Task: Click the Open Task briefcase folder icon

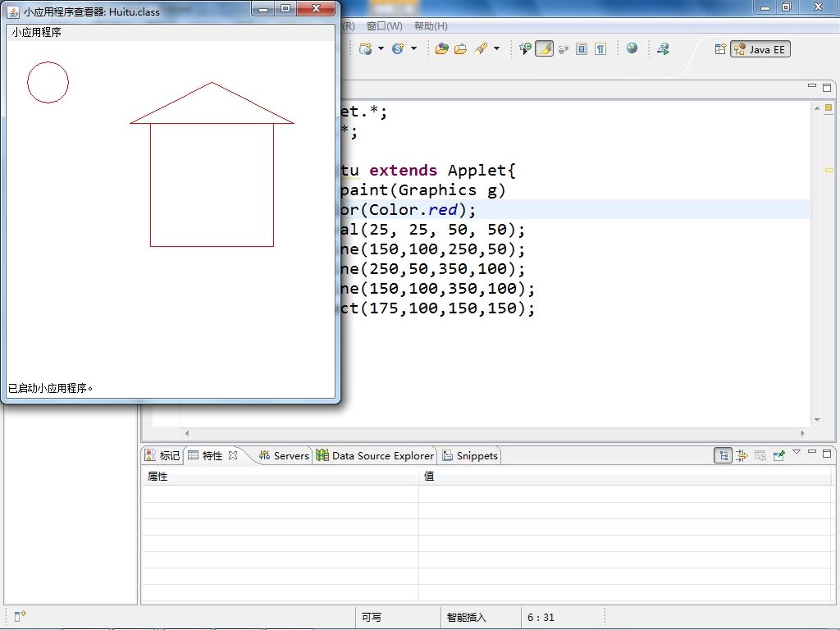Action: [x=461, y=49]
